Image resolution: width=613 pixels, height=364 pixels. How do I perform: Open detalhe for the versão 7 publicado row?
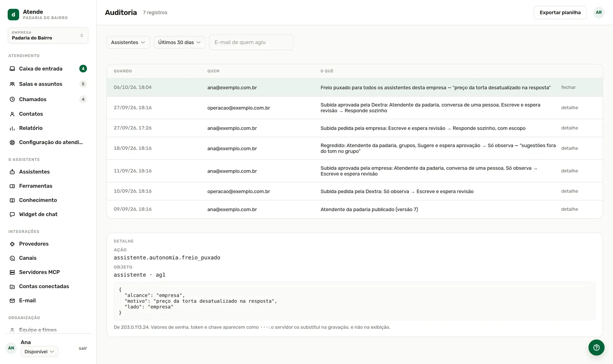569,209
